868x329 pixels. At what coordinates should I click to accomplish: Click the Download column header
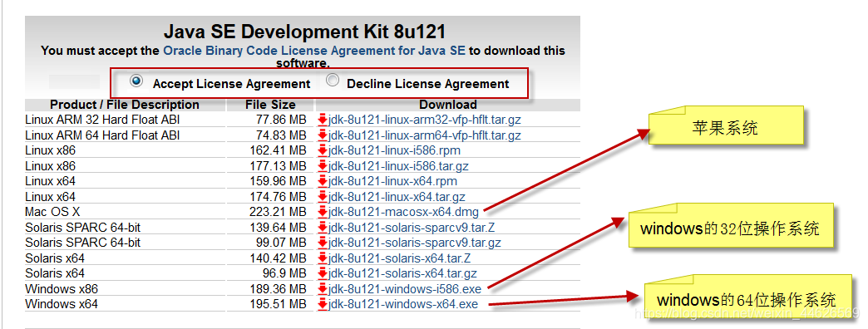pos(448,105)
